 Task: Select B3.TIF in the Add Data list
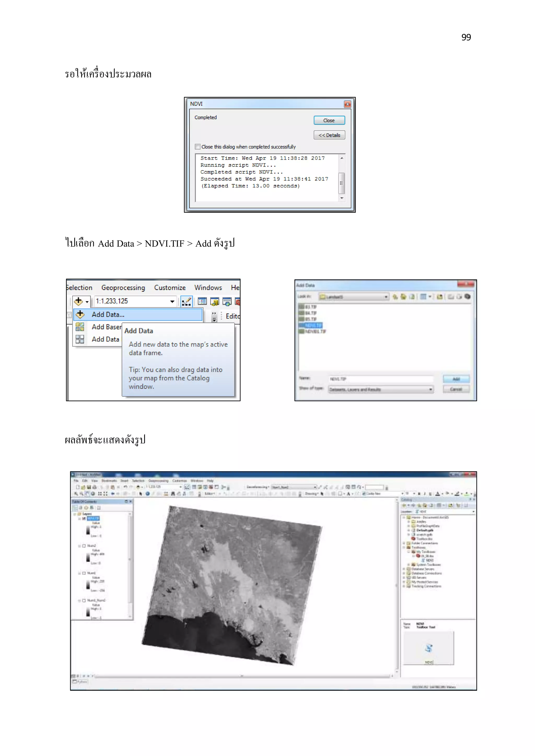(x=307, y=306)
